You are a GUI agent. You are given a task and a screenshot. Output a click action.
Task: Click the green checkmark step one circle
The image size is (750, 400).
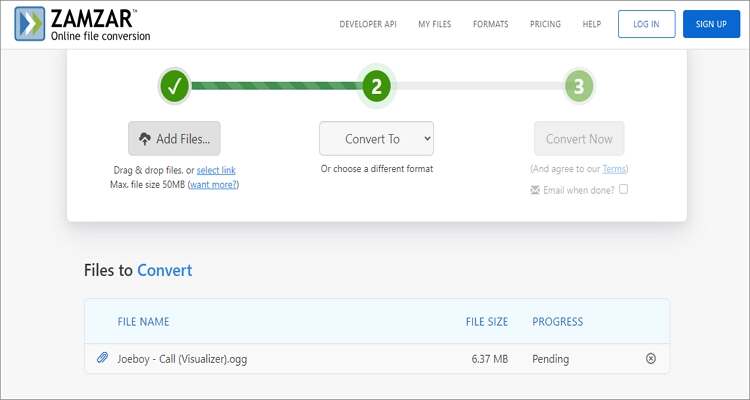click(x=174, y=87)
